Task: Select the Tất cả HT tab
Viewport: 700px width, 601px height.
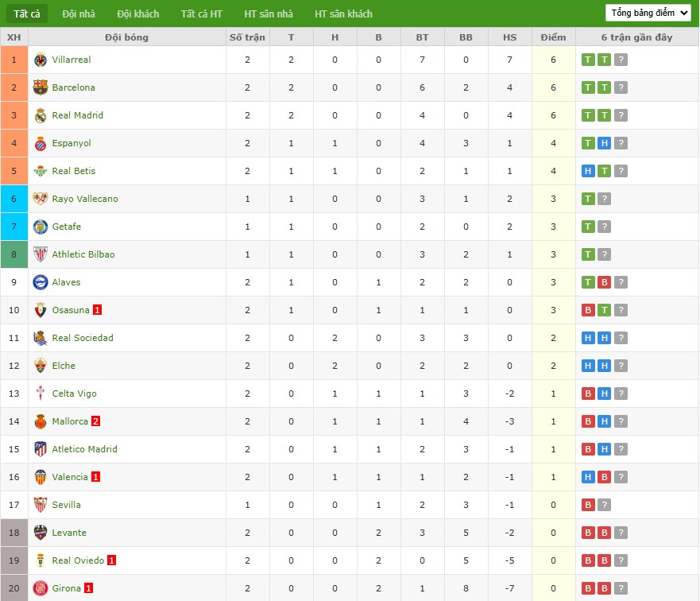Action: point(201,14)
